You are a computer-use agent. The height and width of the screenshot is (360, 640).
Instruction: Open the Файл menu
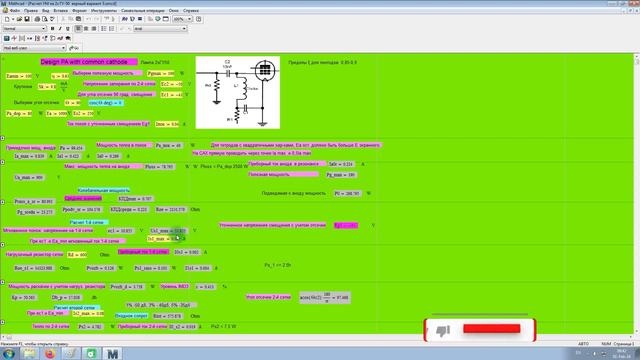15,11
